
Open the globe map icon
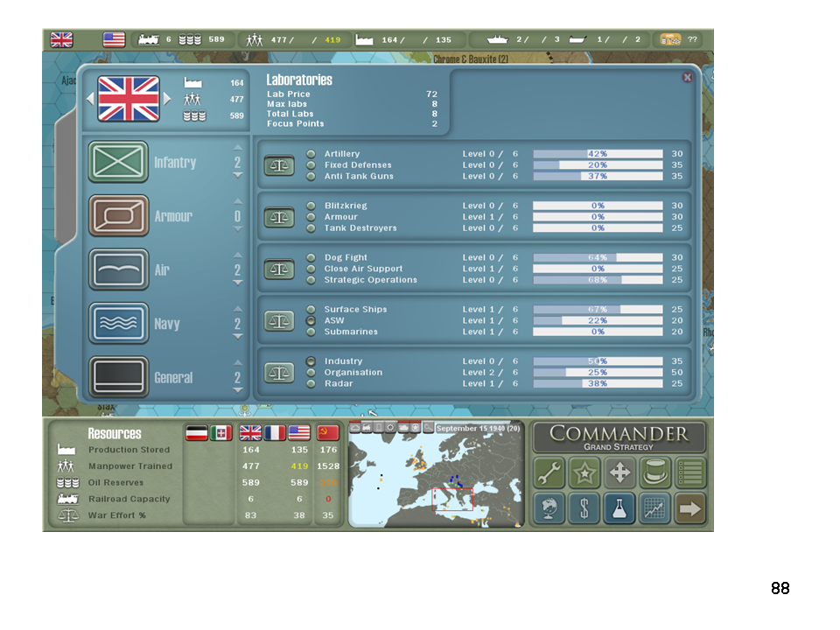[549, 508]
